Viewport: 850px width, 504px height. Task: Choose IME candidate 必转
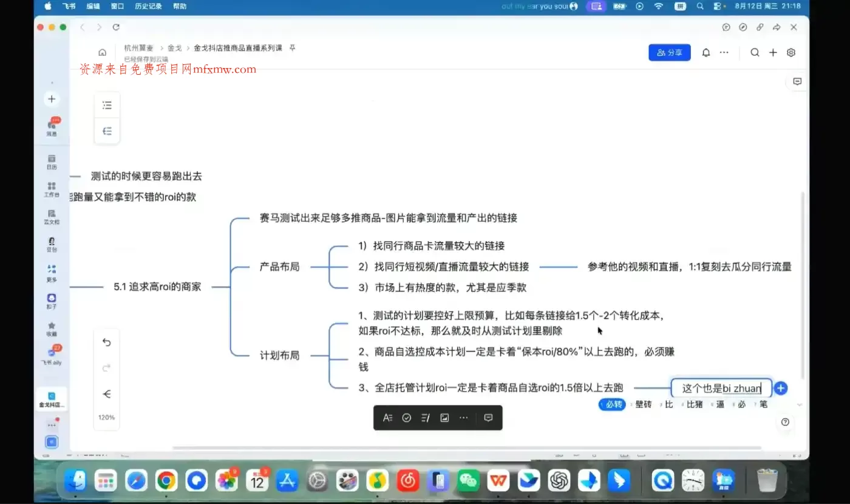pos(612,404)
